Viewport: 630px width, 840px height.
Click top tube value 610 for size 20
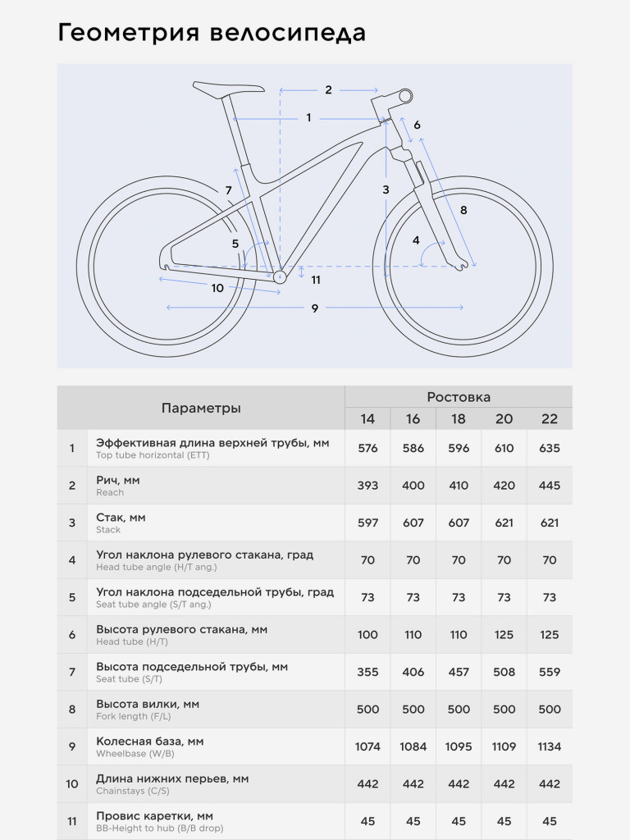[x=504, y=448]
